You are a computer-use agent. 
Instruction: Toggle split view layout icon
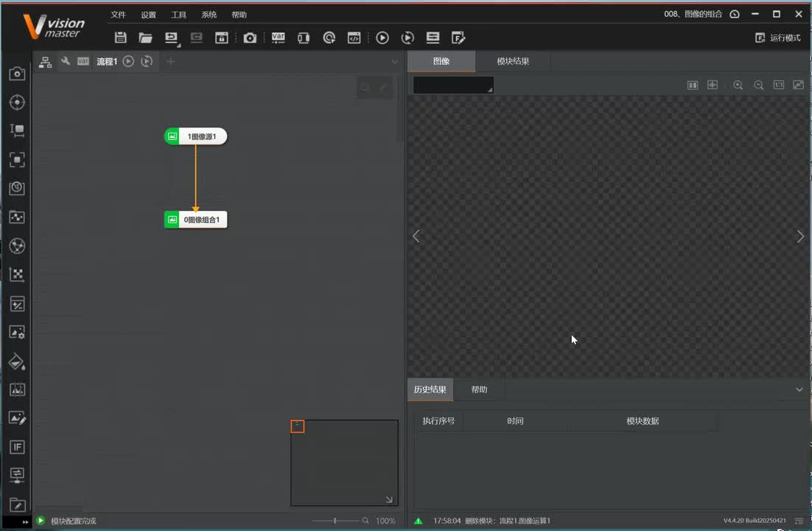[693, 85]
